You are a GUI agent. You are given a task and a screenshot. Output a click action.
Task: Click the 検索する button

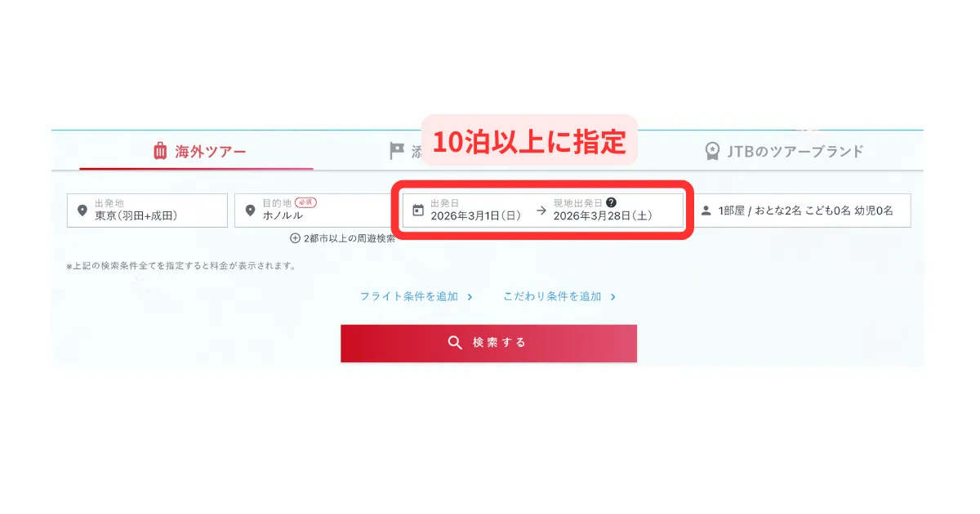488,343
